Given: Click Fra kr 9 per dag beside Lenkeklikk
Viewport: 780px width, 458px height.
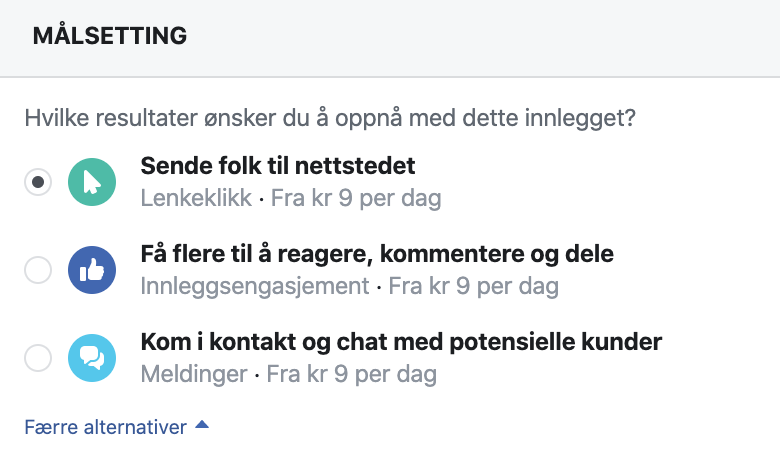Looking at the screenshot, I should [x=356, y=198].
